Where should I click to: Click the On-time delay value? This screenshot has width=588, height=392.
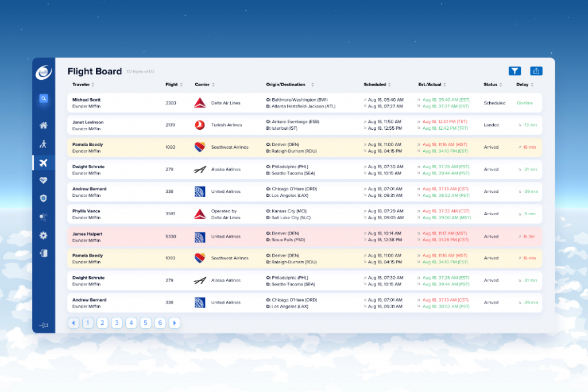(525, 103)
